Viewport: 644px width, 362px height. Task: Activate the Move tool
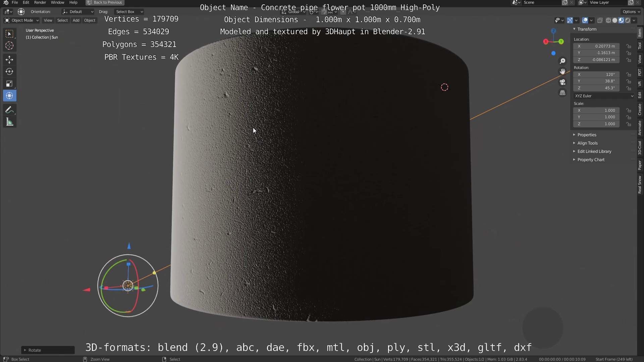pos(9,60)
